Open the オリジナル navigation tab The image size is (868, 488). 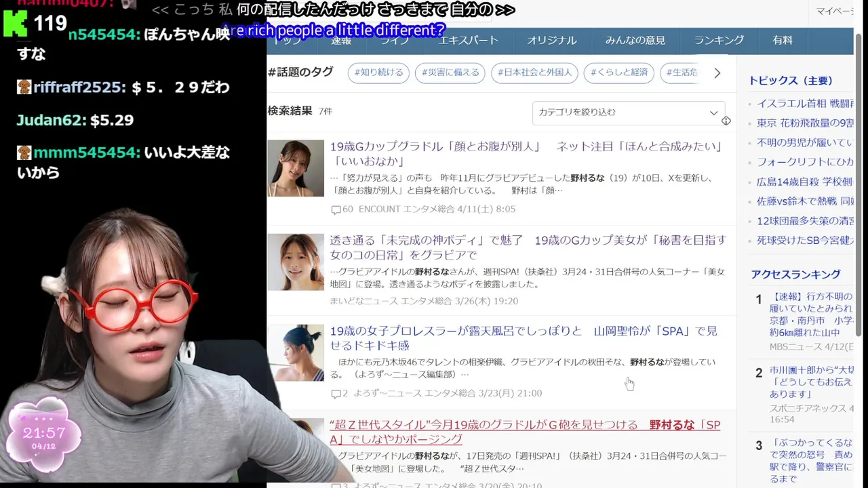click(x=551, y=40)
